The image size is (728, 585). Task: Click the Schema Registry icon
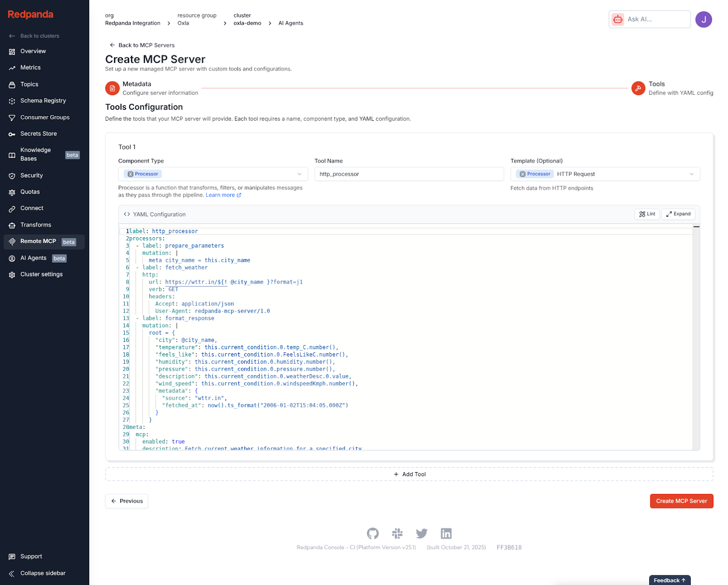tap(12, 101)
